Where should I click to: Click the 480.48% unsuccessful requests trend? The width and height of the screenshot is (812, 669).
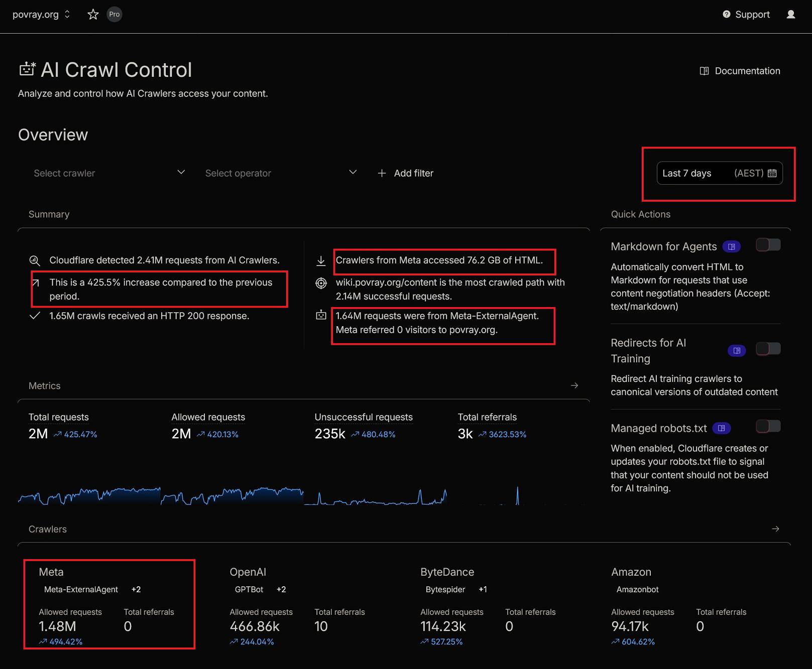pos(373,435)
